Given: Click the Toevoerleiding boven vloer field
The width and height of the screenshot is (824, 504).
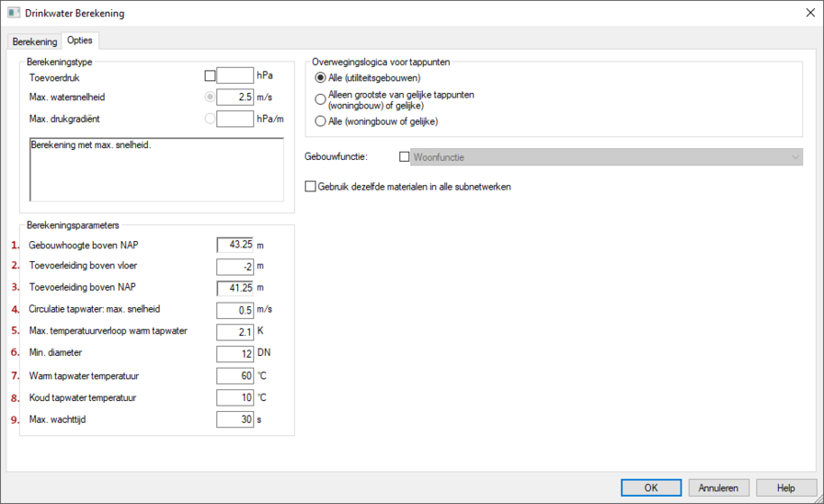Looking at the screenshot, I should coord(235,267).
